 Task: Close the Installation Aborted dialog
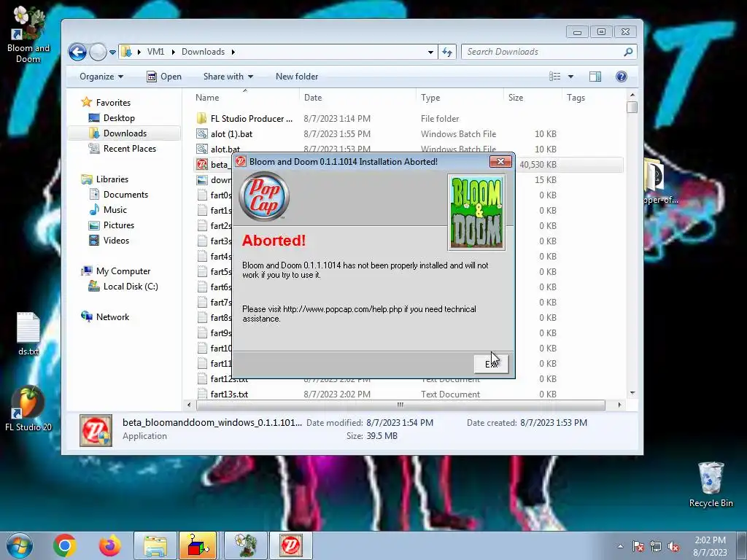[500, 161]
